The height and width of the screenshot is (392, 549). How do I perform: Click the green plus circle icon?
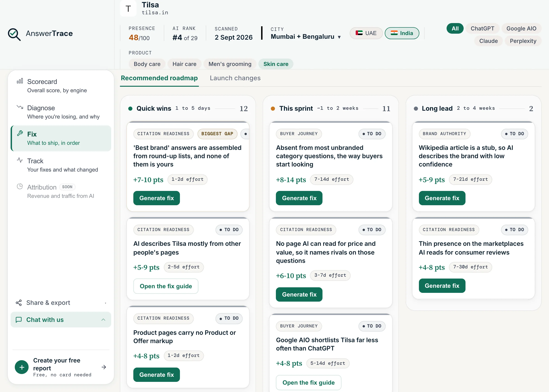22,367
